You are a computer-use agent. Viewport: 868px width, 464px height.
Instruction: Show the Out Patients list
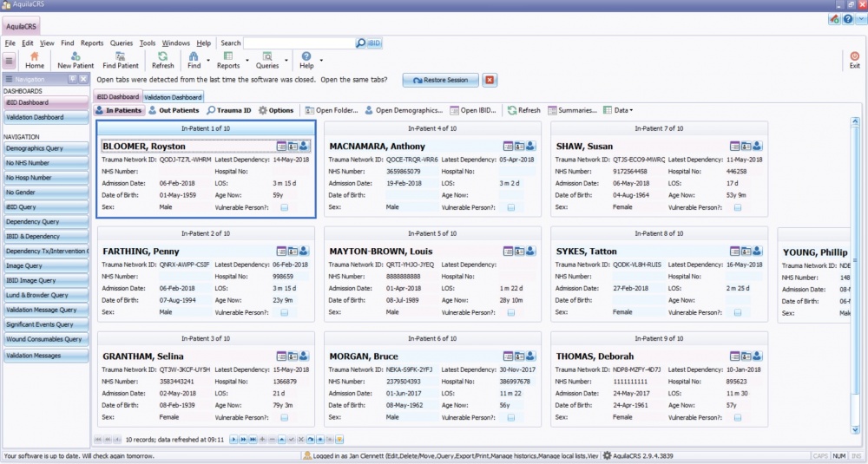174,110
